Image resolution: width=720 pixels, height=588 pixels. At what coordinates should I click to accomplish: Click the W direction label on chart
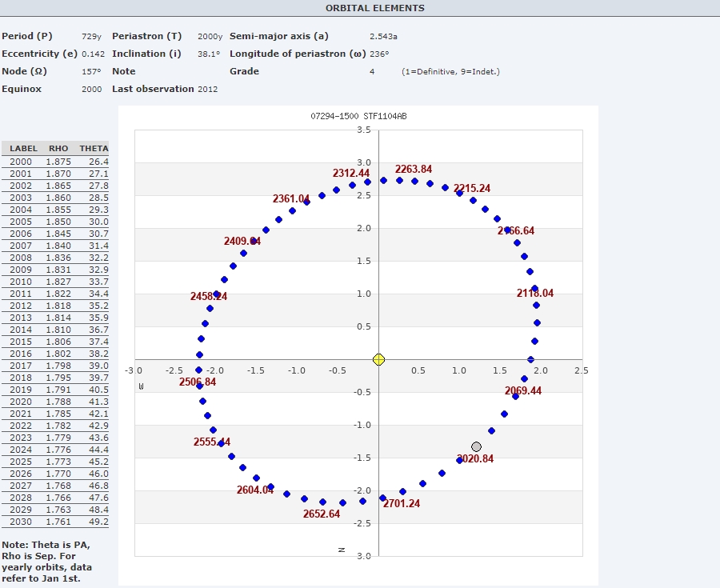[x=141, y=386]
